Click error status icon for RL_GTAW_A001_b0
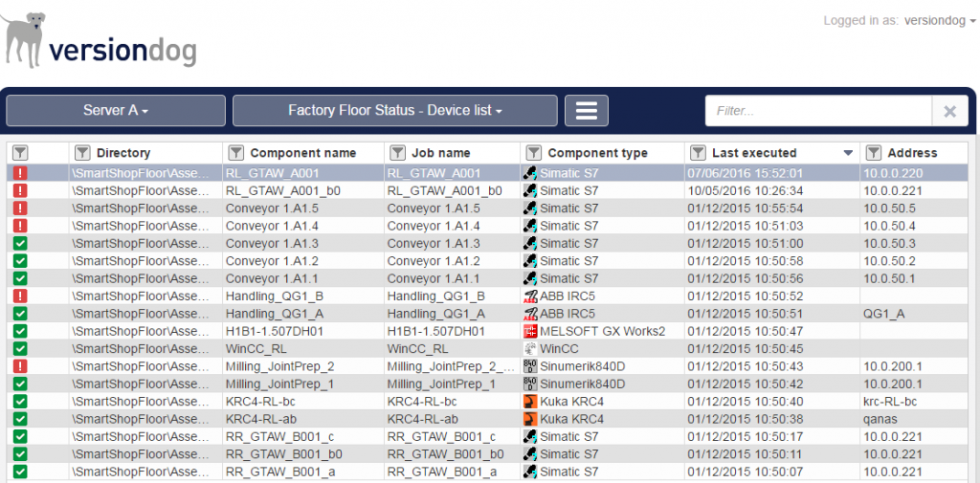 tap(20, 190)
